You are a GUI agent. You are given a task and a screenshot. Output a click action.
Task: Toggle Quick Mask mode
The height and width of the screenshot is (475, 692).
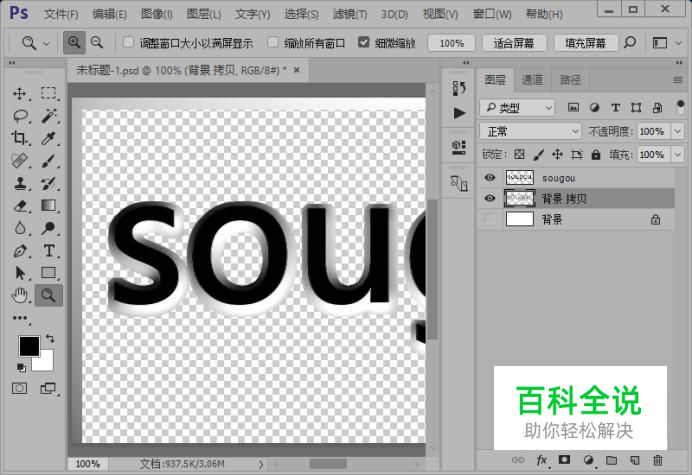(19, 388)
